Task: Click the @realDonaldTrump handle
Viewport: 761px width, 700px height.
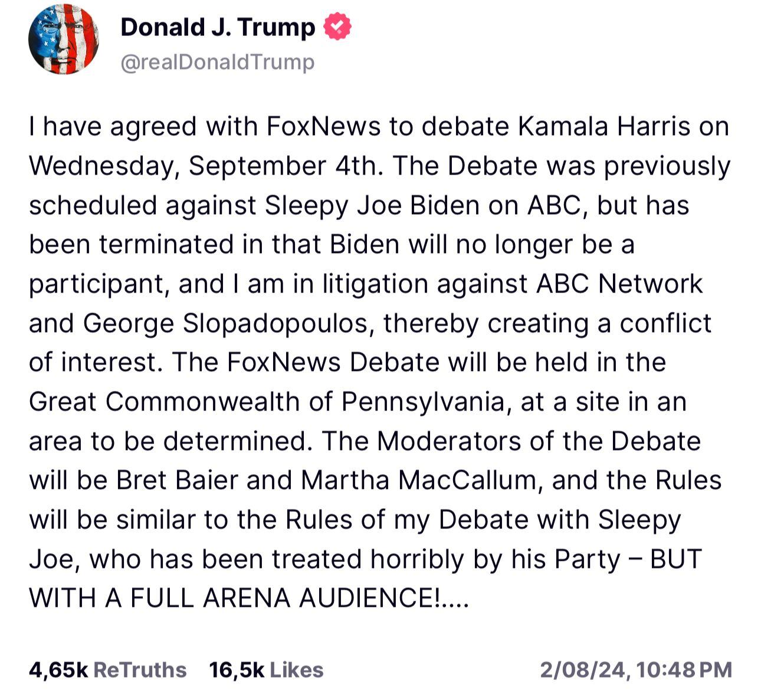Action: coord(217,62)
